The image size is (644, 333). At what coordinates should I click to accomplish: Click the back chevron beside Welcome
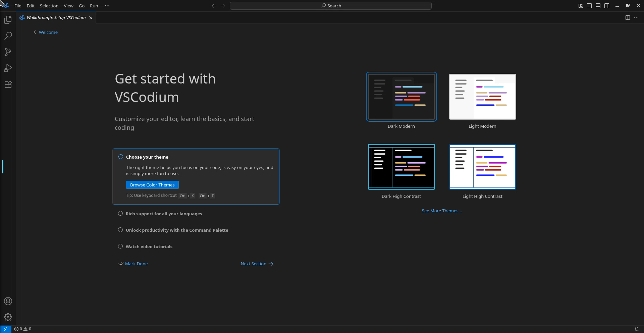(35, 32)
